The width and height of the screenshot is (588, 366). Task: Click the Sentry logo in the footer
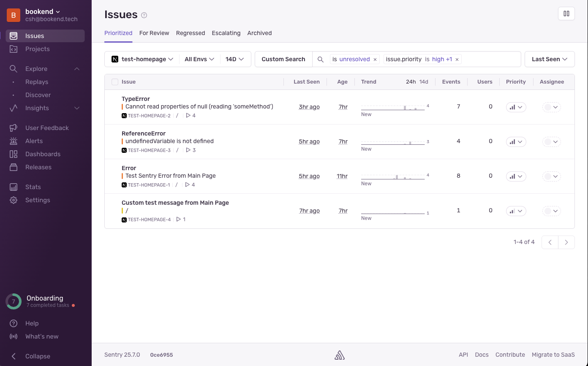click(340, 355)
